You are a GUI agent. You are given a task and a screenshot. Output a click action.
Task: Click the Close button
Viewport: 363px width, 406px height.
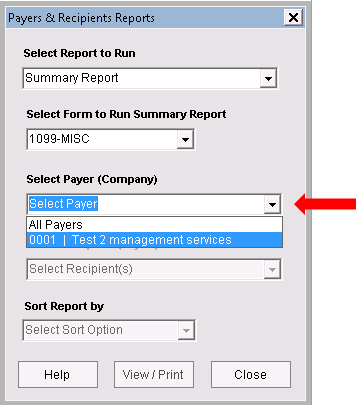(x=251, y=375)
